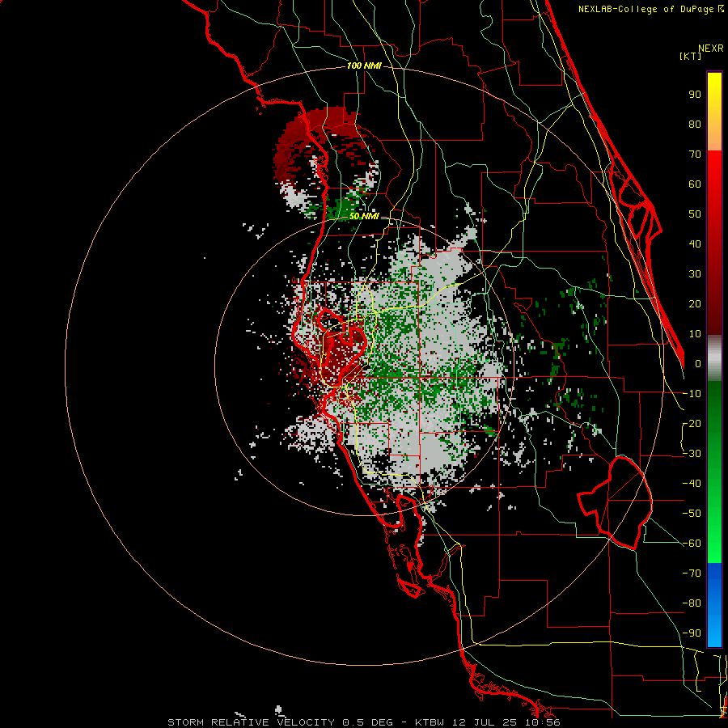Viewport: 728px width, 728px height.
Task: Click the "10:56" time stamp in the caption
Action: point(544,722)
